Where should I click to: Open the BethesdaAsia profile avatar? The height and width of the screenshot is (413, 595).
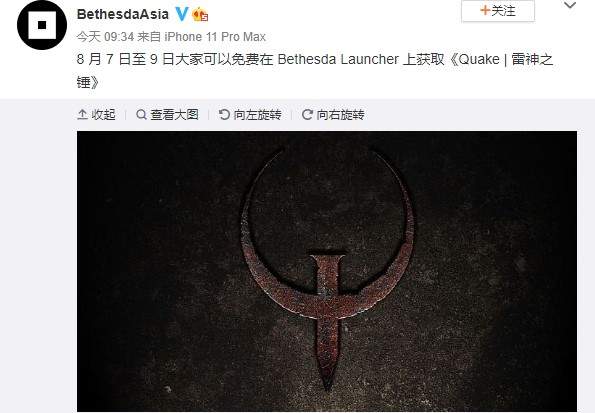42,25
